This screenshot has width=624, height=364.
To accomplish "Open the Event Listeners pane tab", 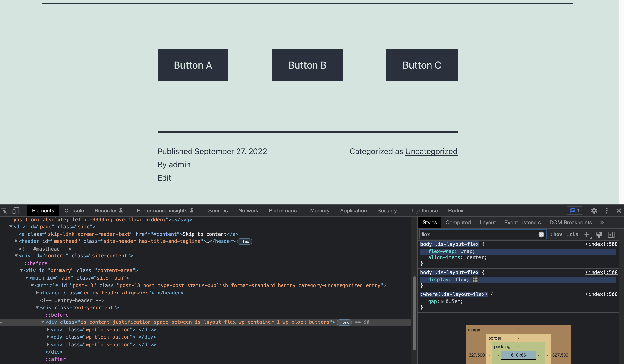I will pos(522,223).
